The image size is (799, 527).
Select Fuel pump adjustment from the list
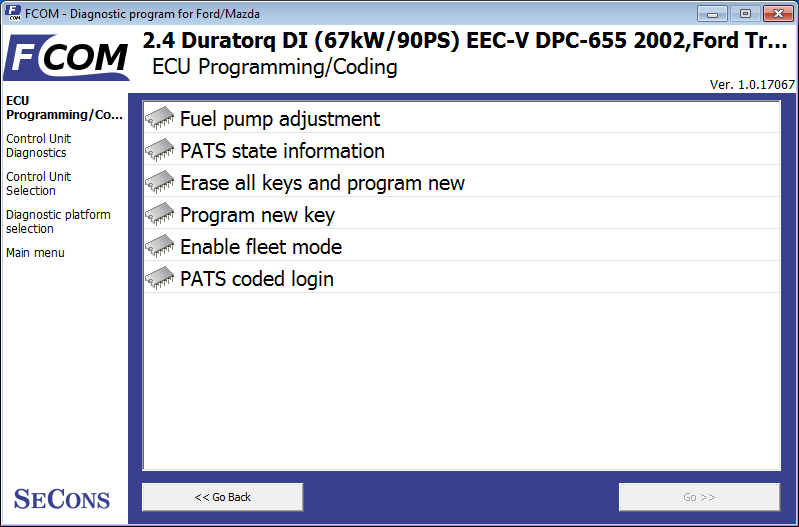[x=280, y=119]
